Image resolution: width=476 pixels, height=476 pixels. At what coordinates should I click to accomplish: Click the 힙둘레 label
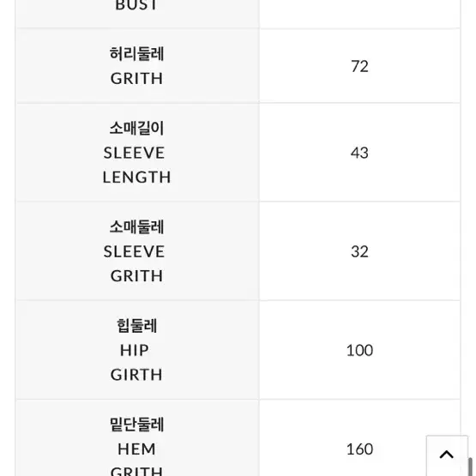[136, 325]
